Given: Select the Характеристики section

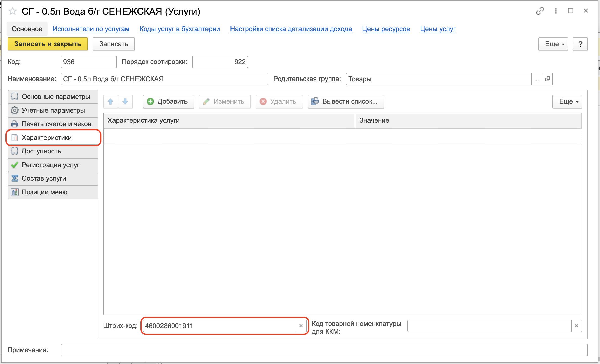Looking at the screenshot, I should point(53,138).
